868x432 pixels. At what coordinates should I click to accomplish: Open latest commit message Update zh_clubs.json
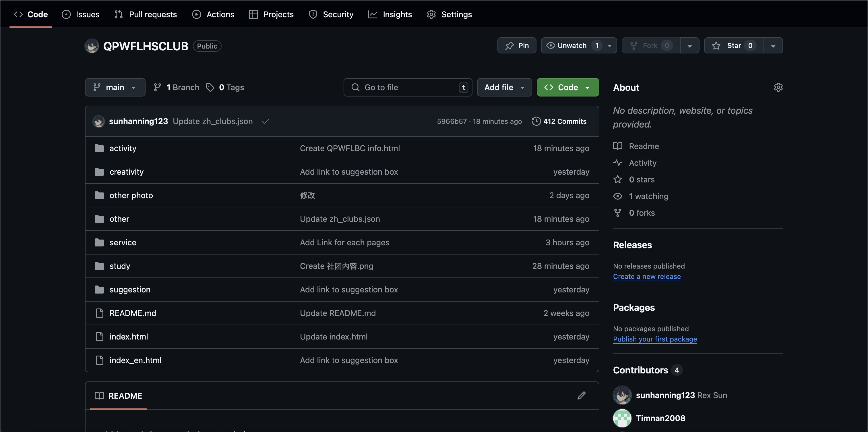pos(213,122)
